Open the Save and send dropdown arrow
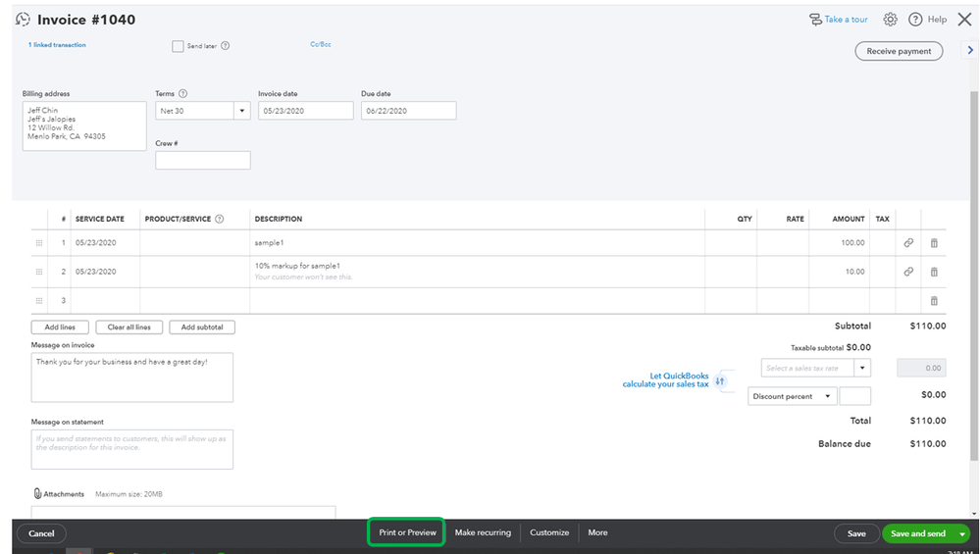Image resolution: width=980 pixels, height=554 pixels. point(962,533)
